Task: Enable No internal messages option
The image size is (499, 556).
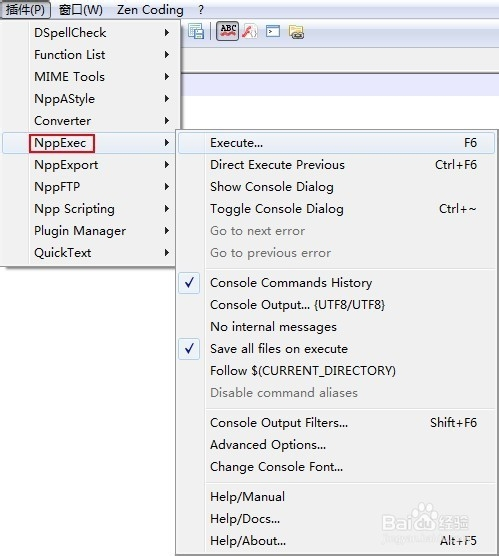Action: pos(273,327)
